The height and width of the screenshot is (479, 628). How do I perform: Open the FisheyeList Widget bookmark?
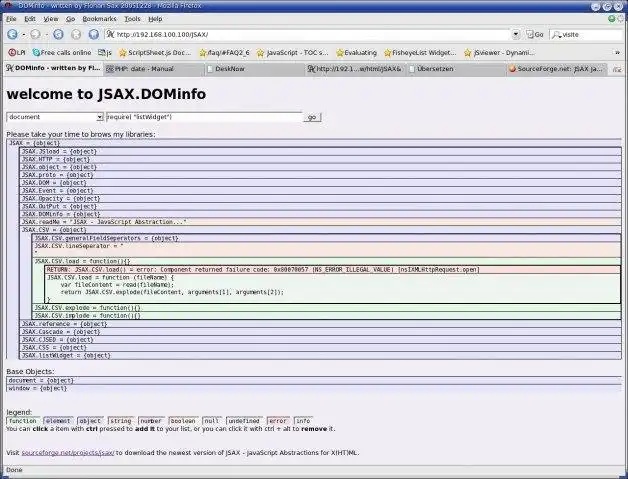pos(420,52)
